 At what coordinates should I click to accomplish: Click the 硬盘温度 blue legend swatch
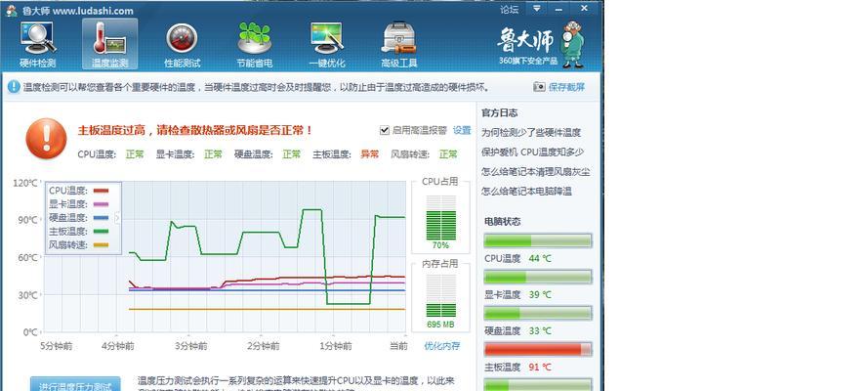(101, 218)
